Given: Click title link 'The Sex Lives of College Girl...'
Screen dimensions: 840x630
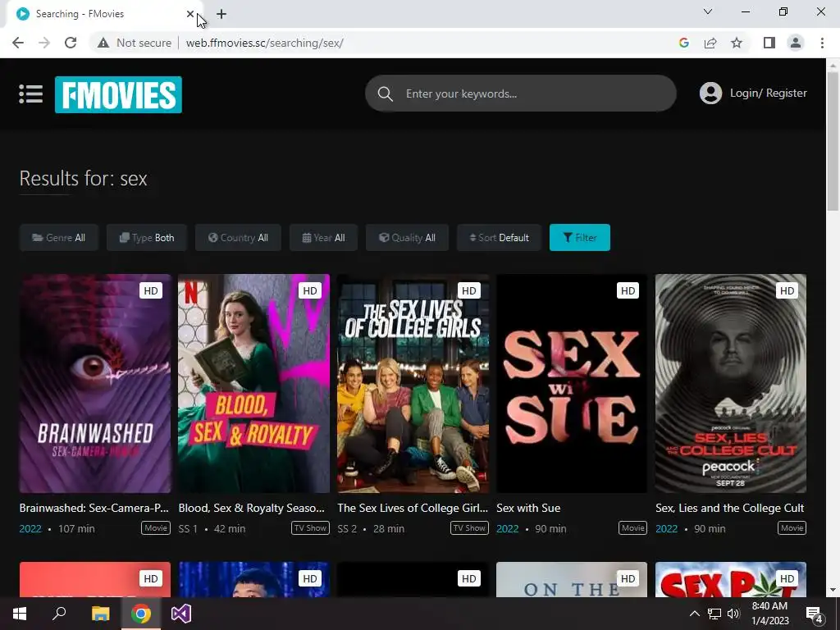Looking at the screenshot, I should [x=413, y=508].
